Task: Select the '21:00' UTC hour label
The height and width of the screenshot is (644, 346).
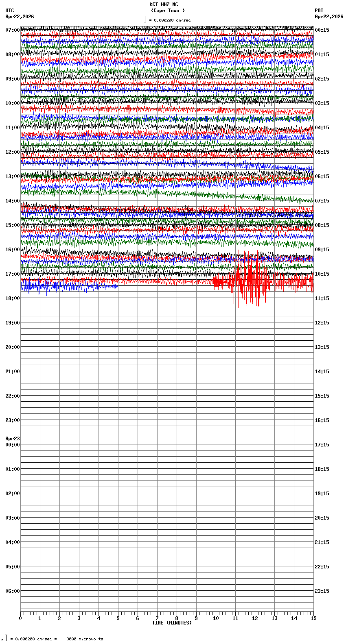Action: pyautogui.click(x=13, y=372)
